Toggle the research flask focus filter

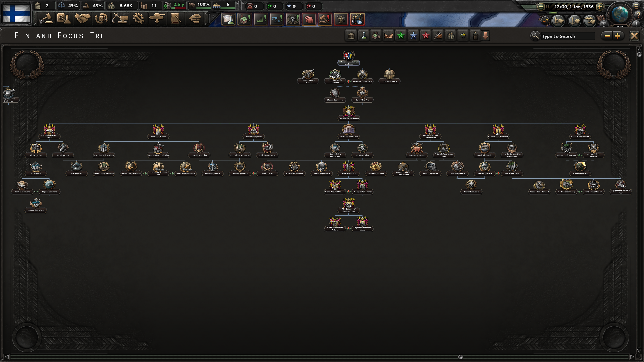point(364,36)
